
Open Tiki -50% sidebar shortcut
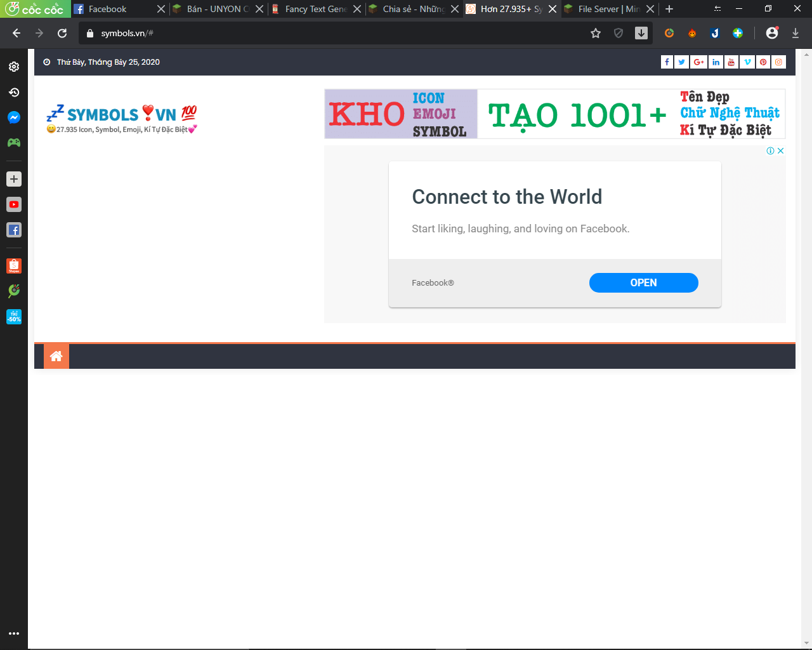(x=14, y=316)
